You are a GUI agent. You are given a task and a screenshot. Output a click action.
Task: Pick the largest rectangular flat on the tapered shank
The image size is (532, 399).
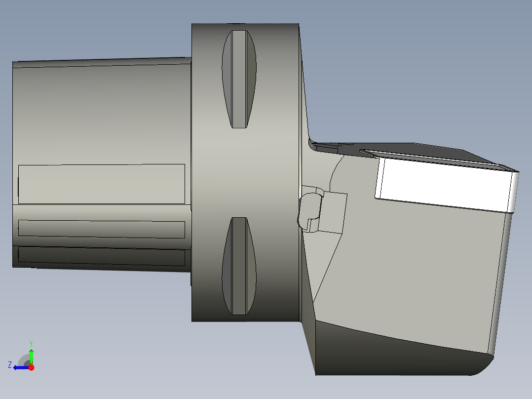pyautogui.click(x=102, y=184)
